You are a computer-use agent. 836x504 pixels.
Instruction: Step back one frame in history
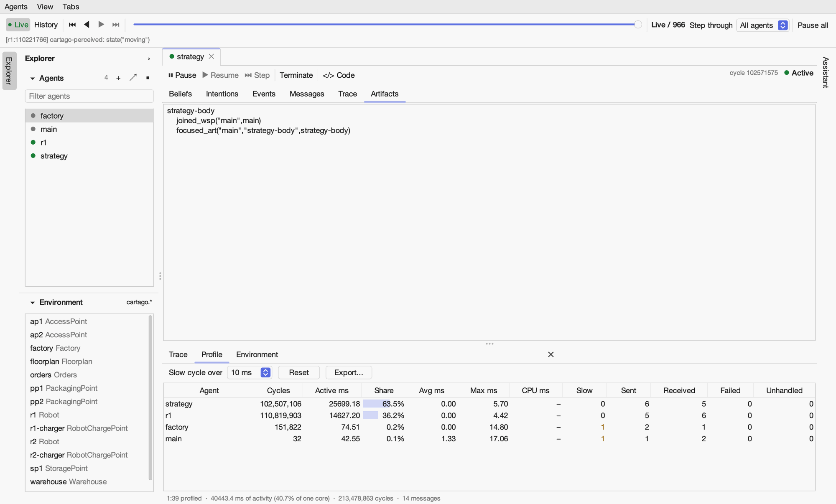point(87,25)
